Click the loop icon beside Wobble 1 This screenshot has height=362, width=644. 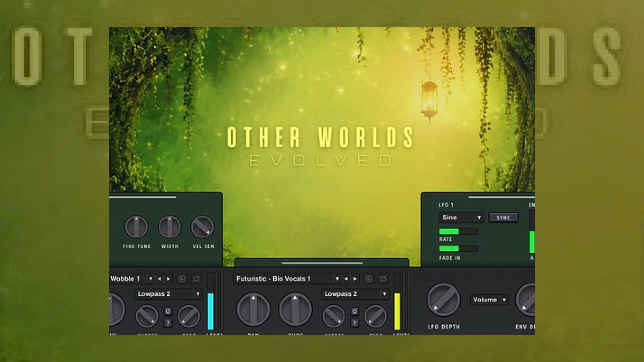[197, 279]
